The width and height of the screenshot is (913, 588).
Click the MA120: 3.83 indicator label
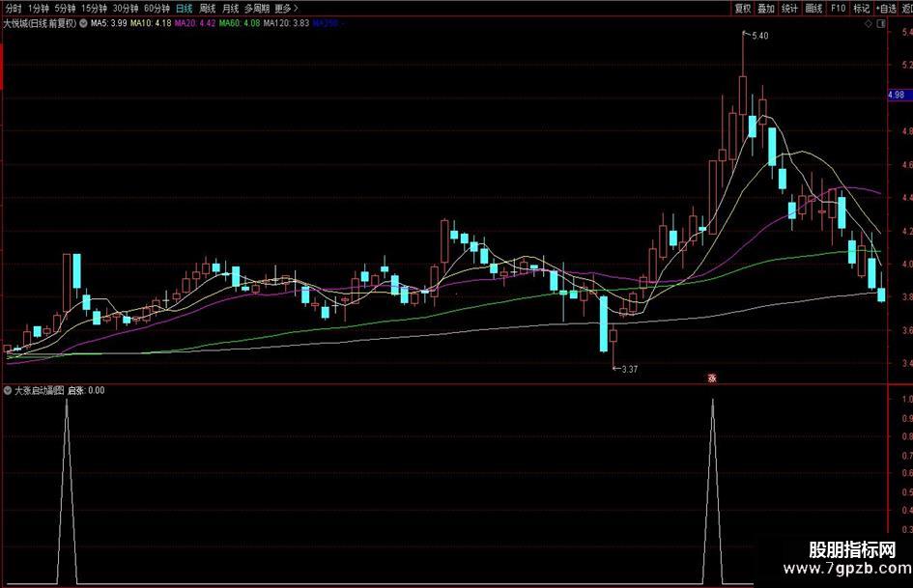click(287, 23)
